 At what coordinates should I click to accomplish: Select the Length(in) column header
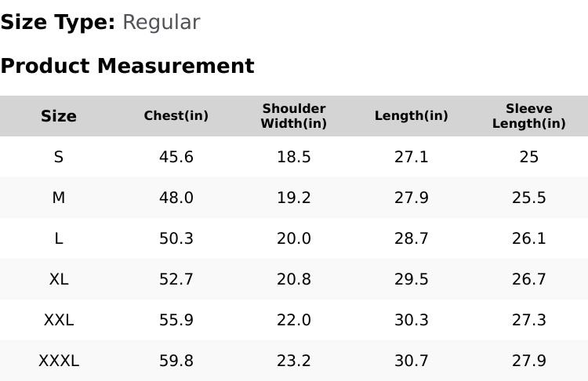(x=412, y=116)
